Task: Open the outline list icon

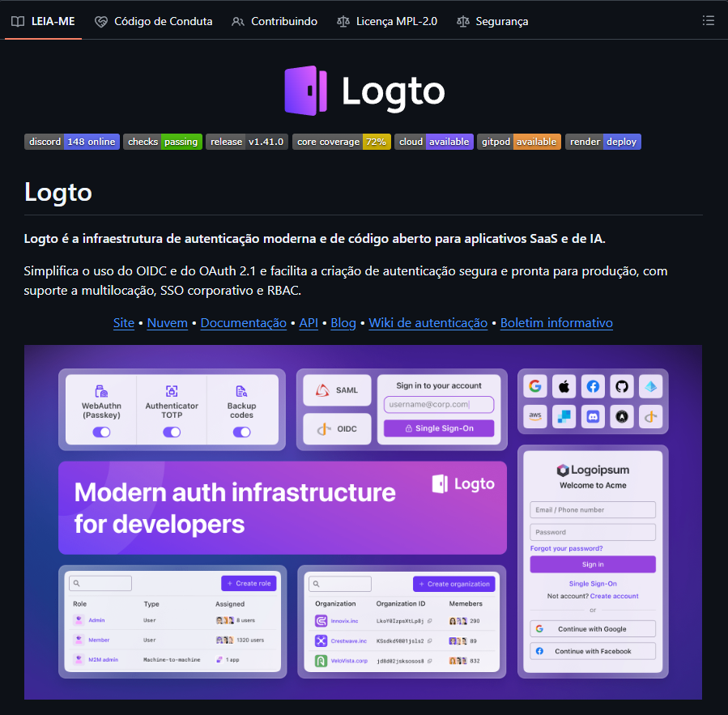Action: pyautogui.click(x=708, y=20)
